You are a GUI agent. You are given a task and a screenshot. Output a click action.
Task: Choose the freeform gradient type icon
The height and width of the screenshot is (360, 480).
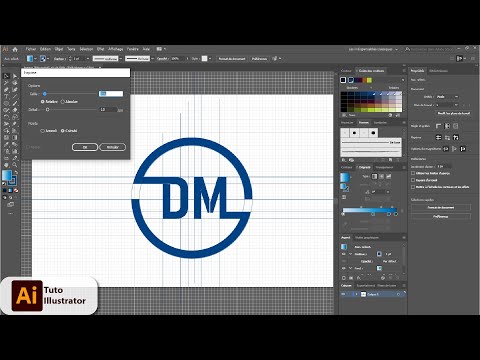pyautogui.click(x=388, y=176)
